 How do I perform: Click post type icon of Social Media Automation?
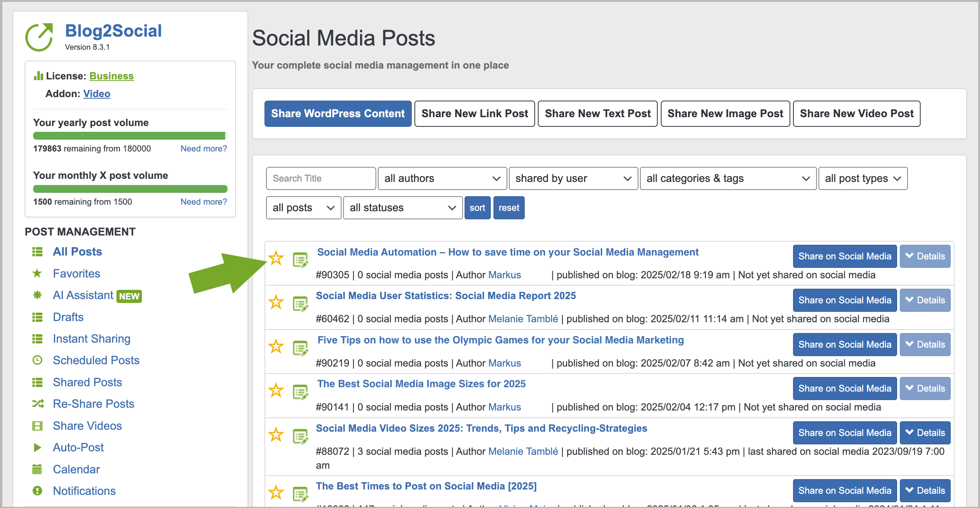pos(300,260)
